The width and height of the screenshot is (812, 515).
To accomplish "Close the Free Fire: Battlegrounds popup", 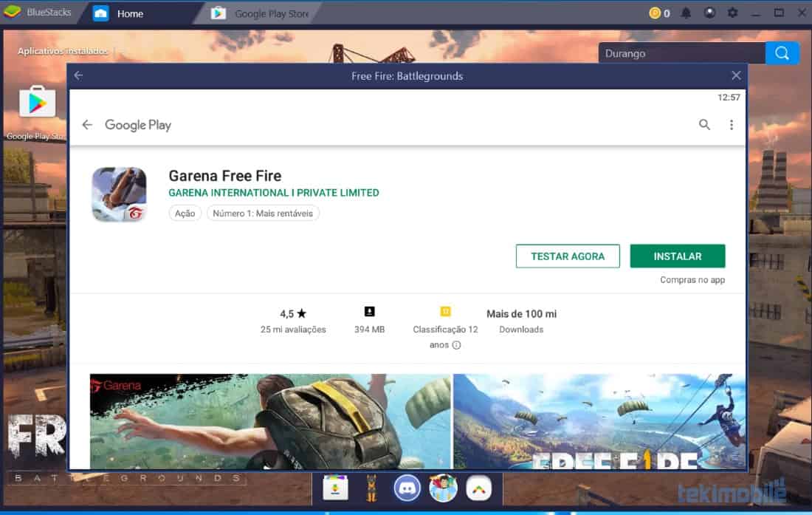I will pyautogui.click(x=736, y=75).
